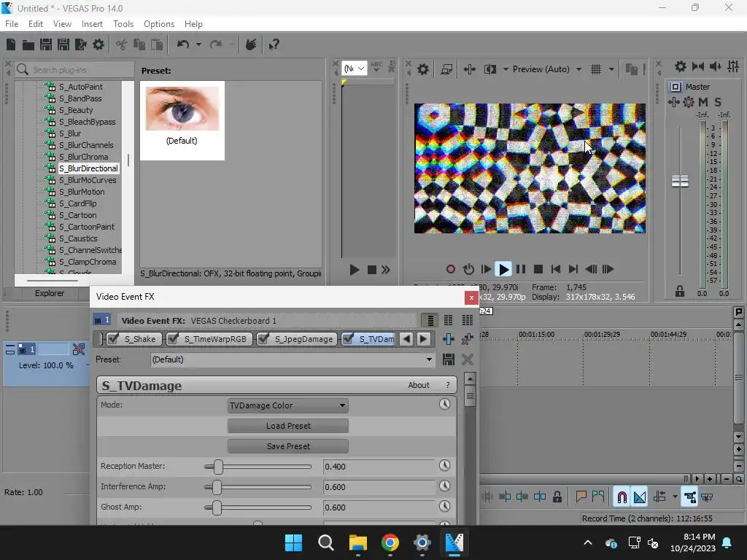Open project properties gear in main toolbar
This screenshot has width=747, height=560.
pos(98,44)
